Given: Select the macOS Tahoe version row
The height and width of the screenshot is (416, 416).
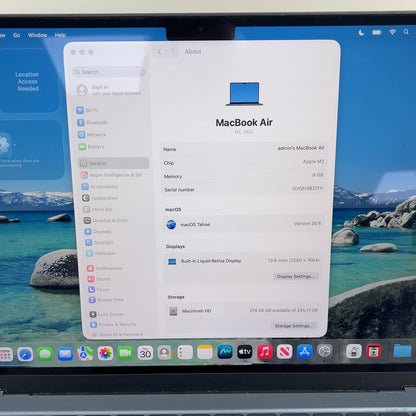Looking at the screenshot, I should pyautogui.click(x=243, y=224).
